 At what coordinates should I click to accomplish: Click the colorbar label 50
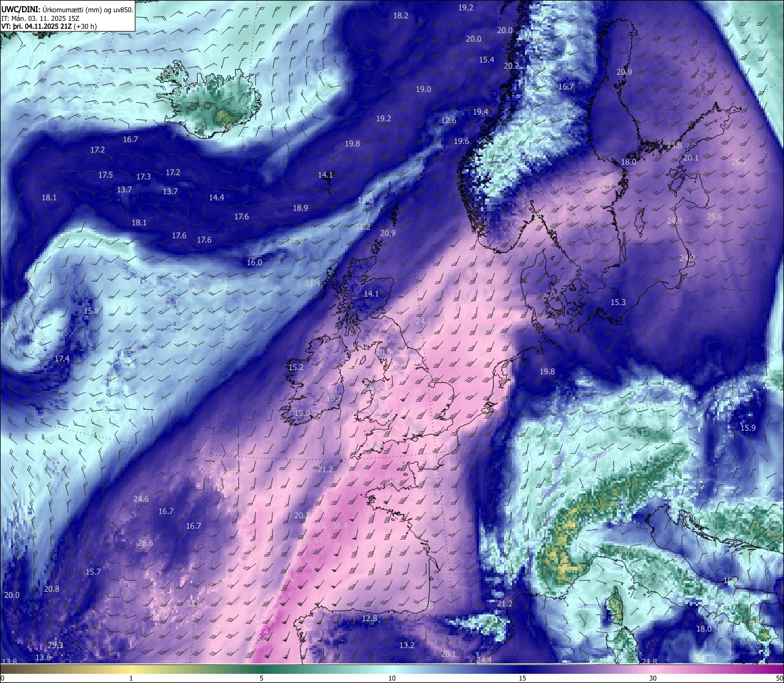point(779,678)
